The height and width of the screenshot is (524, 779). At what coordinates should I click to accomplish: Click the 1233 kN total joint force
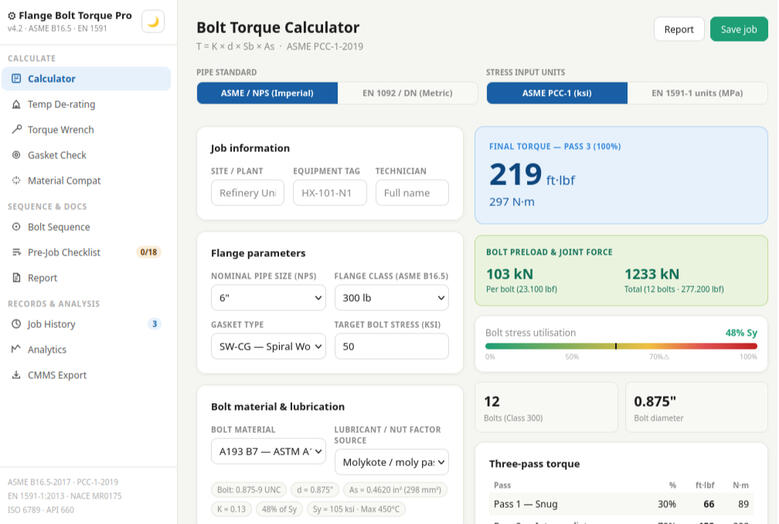point(652,274)
